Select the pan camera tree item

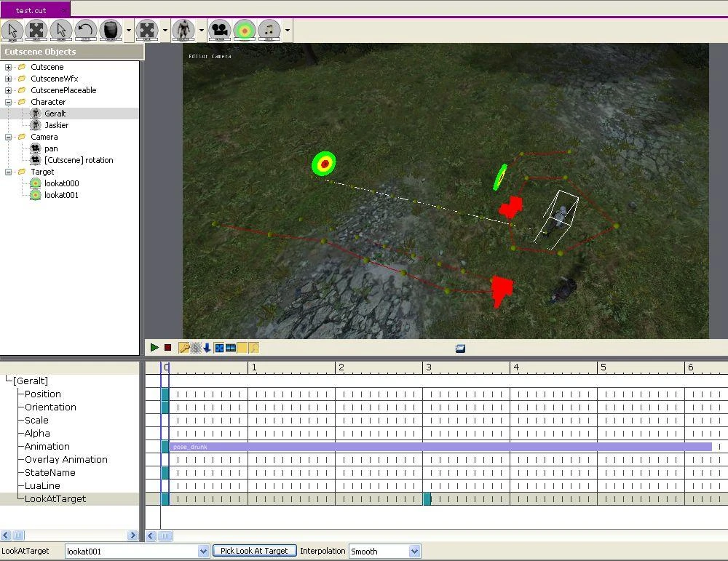point(51,148)
